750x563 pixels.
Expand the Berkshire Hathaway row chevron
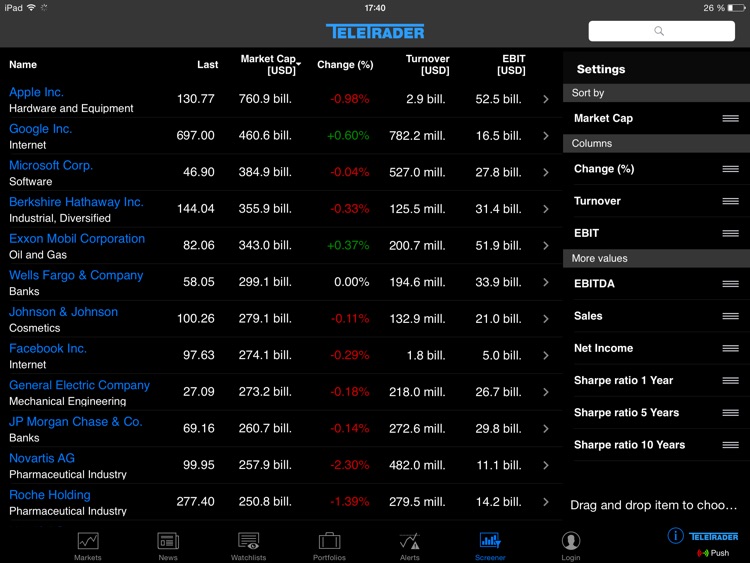tap(546, 209)
